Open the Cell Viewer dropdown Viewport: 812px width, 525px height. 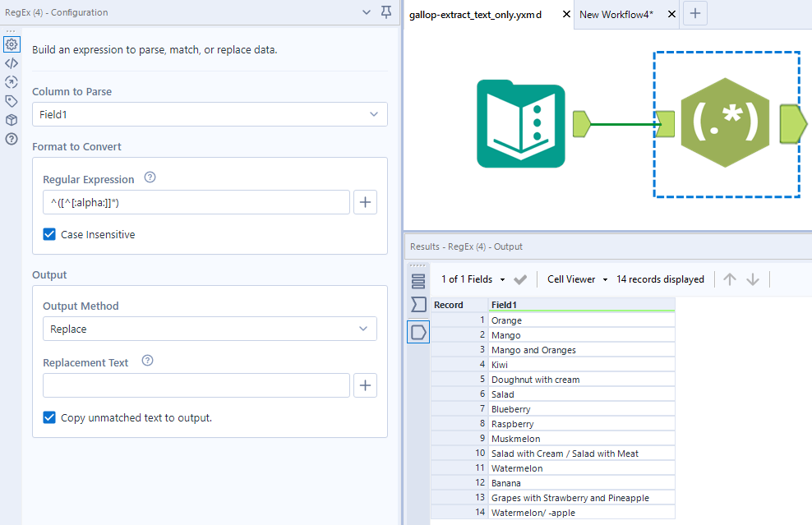[x=576, y=279]
